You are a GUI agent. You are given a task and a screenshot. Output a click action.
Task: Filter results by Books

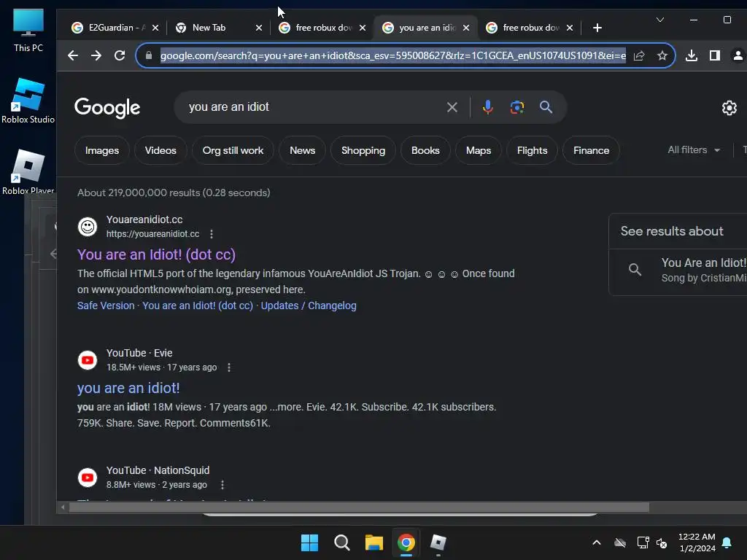(x=425, y=150)
